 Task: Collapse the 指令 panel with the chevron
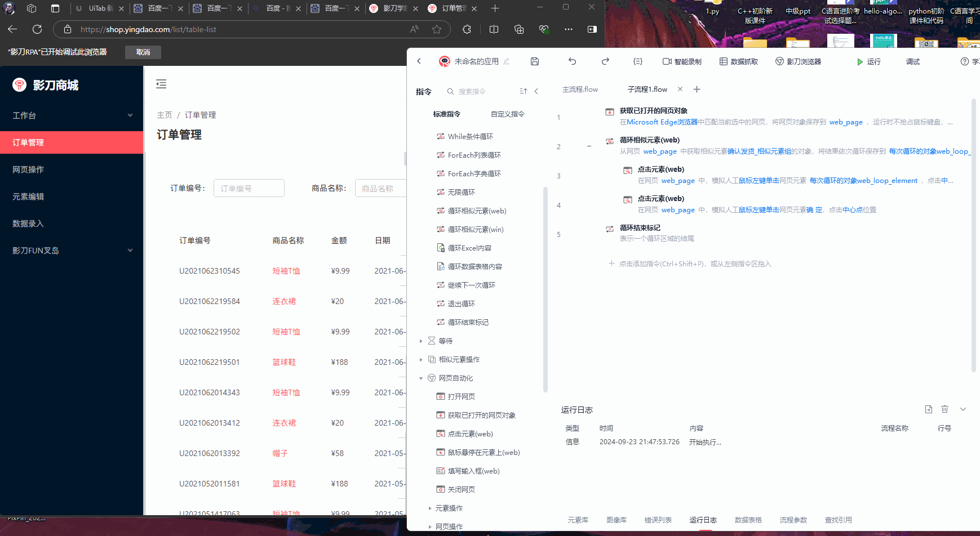(536, 91)
